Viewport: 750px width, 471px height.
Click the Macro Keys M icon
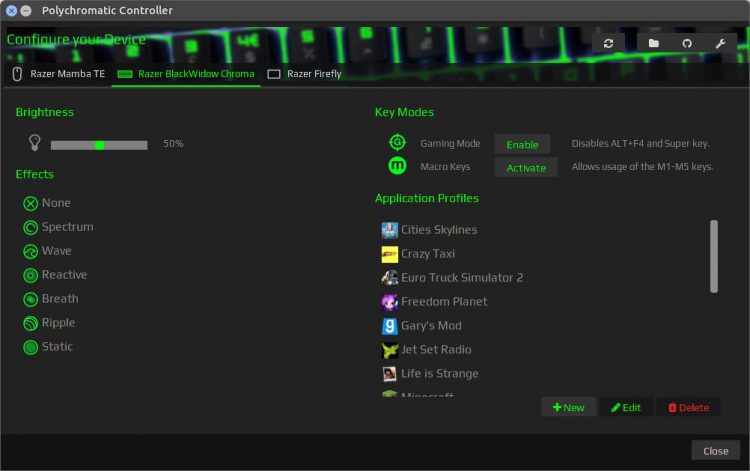397,166
